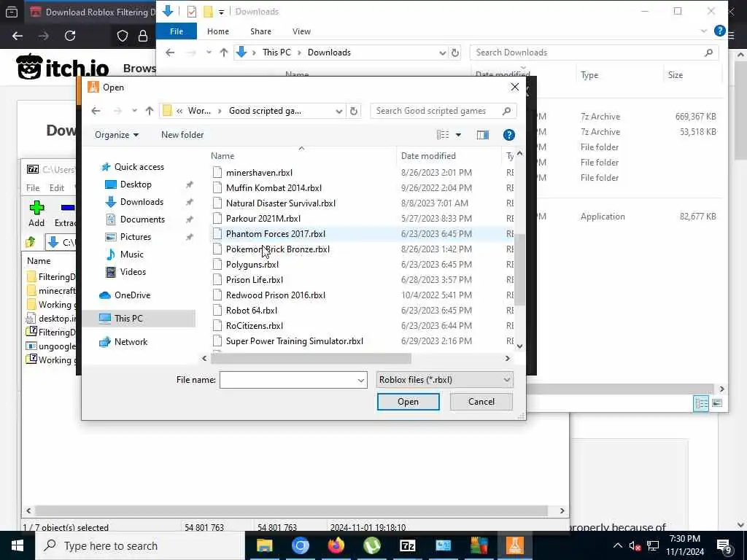The height and width of the screenshot is (560, 747).
Task: Select Phantom Forces 2017.rbxl
Action: click(275, 234)
